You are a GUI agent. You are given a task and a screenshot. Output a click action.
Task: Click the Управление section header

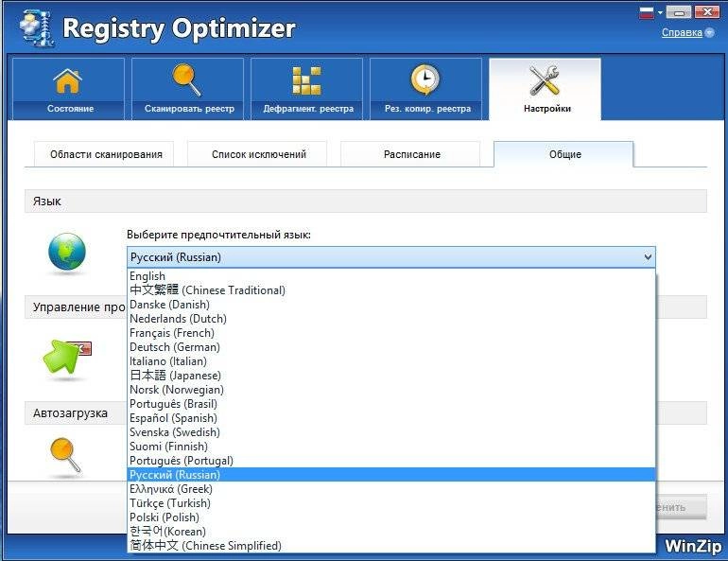[76, 307]
